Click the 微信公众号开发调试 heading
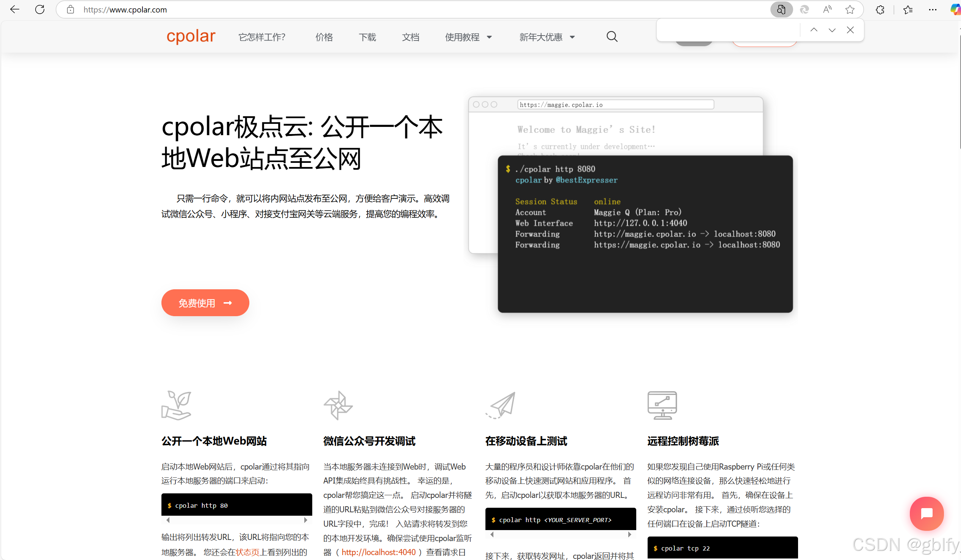Screen dimensions: 961x560 pos(369,441)
